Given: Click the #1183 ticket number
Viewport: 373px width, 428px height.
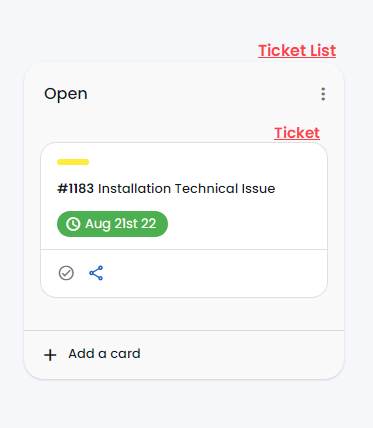Looking at the screenshot, I should pos(76,189).
